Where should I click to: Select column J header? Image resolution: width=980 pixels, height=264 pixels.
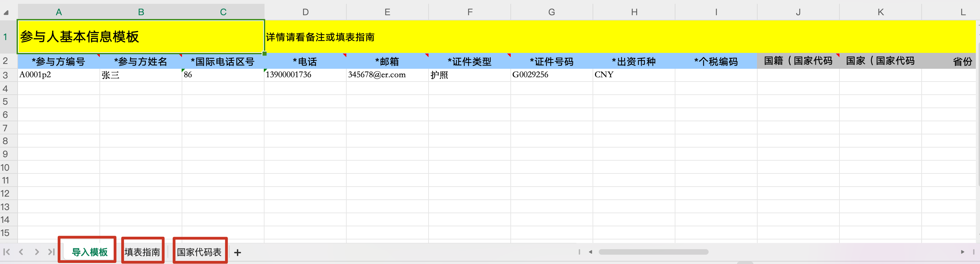pyautogui.click(x=798, y=12)
